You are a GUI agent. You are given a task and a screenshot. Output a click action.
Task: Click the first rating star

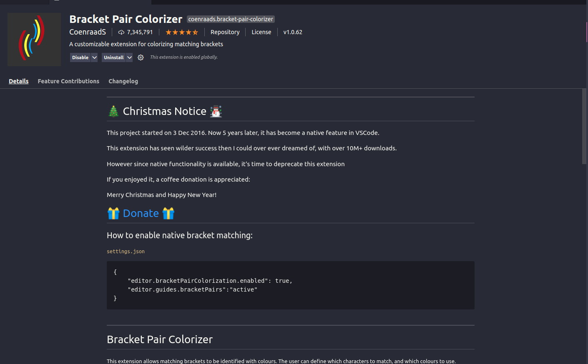168,32
